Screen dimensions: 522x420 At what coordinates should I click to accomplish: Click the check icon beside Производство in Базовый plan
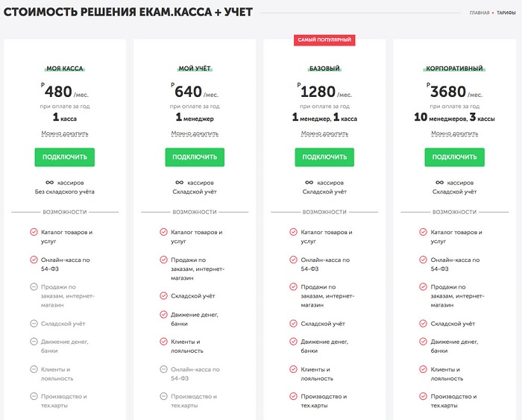(x=293, y=396)
